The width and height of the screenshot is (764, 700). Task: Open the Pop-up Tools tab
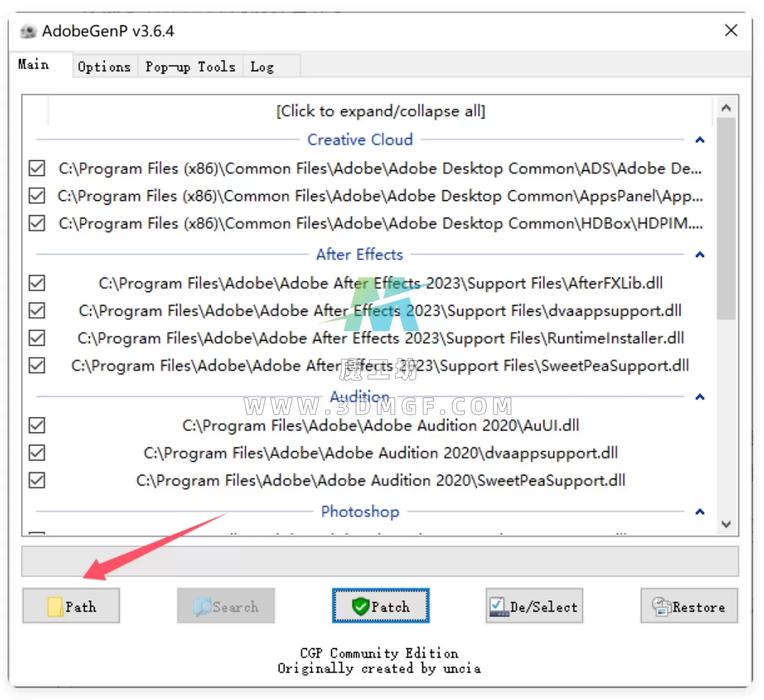pyautogui.click(x=190, y=67)
